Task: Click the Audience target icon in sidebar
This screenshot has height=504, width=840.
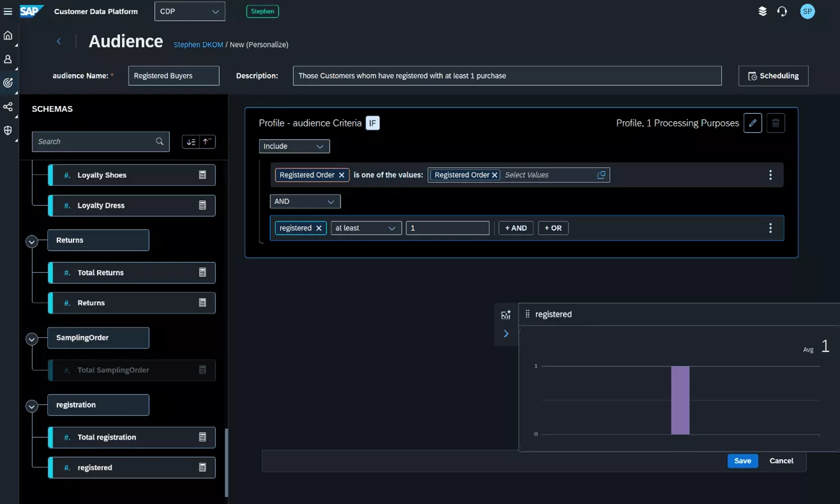Action: tap(8, 83)
